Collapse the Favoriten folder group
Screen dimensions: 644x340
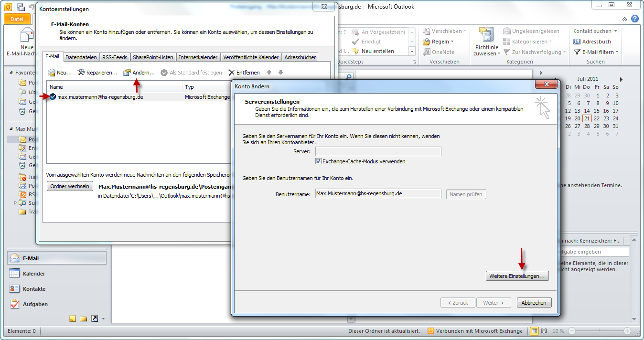pos(12,73)
